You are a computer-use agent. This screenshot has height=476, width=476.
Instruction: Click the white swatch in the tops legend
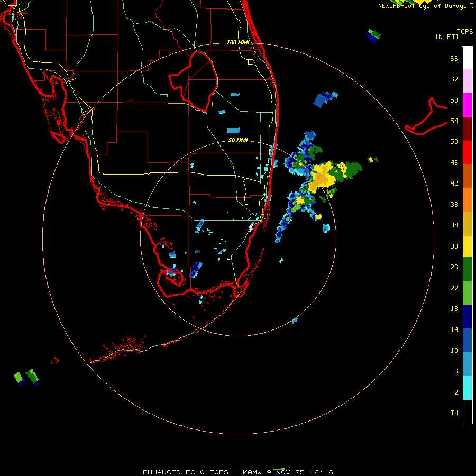467,58
